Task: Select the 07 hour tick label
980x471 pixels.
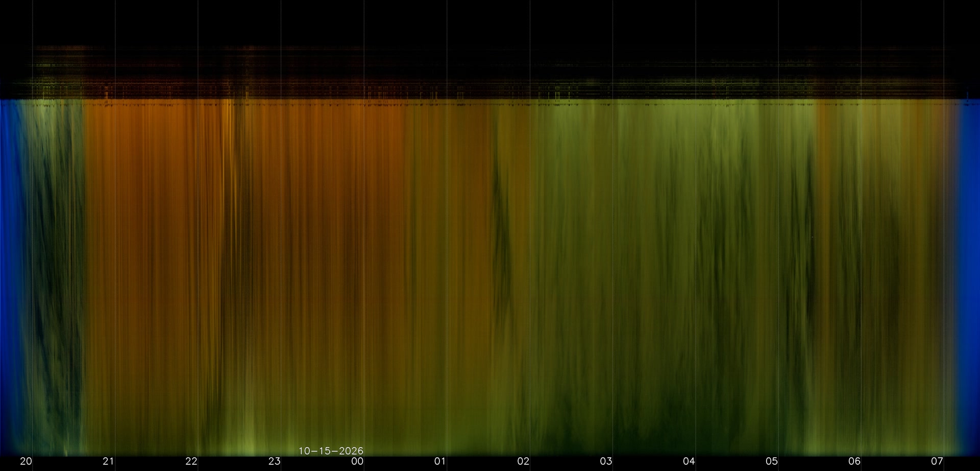Action: coord(937,461)
